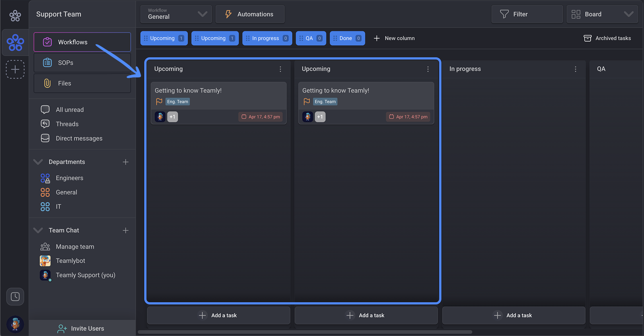Select the active workspace flower icon

[x=15, y=43]
